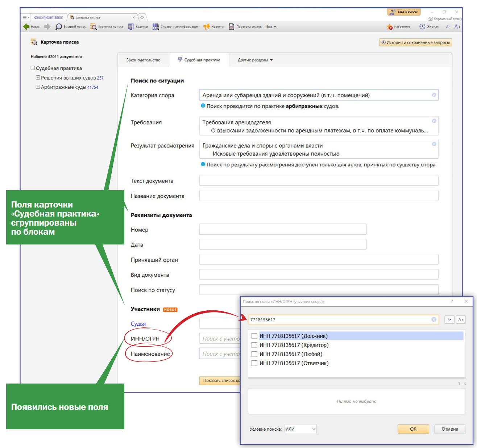Open the Другие разделы dropdown
477x448 pixels.
click(x=255, y=60)
